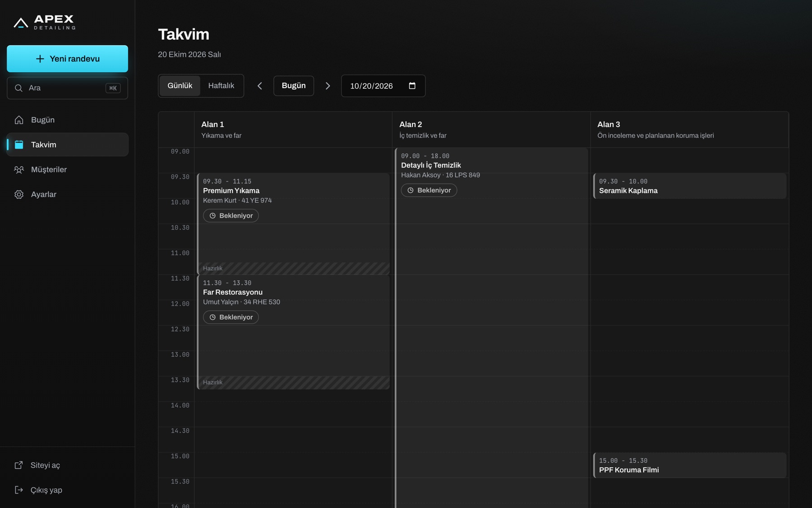Switch to Haftalık view

pos(221,86)
